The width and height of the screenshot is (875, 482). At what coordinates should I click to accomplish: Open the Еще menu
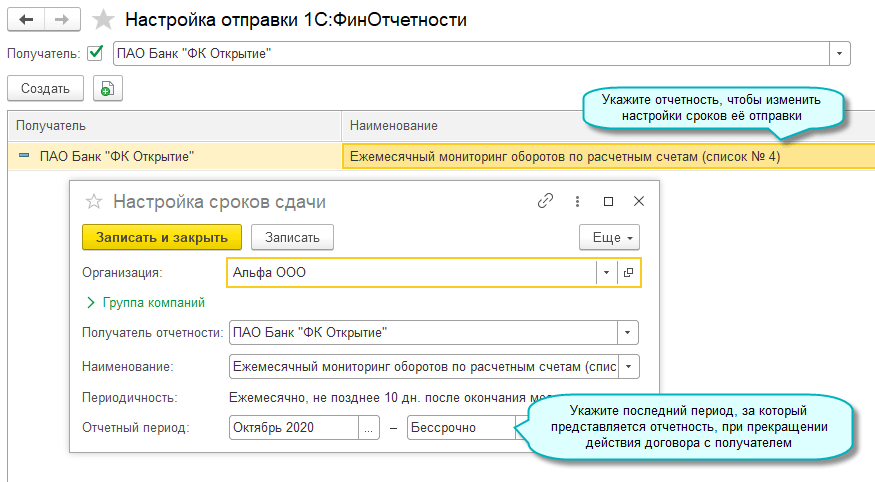pyautogui.click(x=609, y=237)
